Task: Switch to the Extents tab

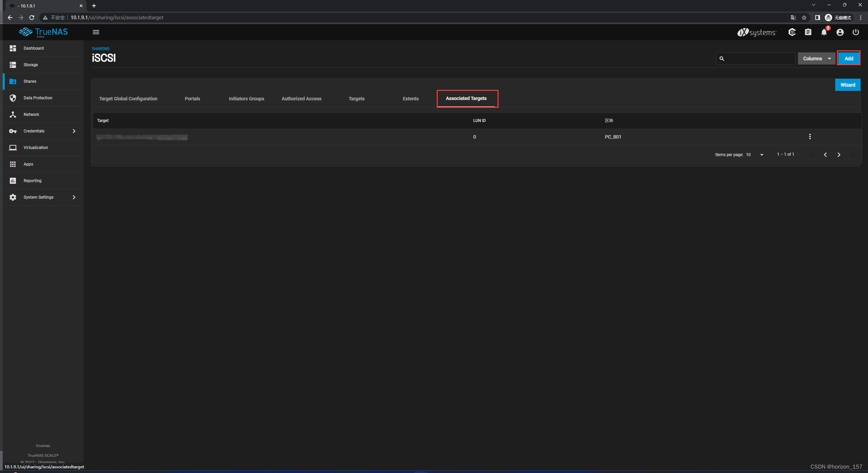Action: pyautogui.click(x=410, y=98)
